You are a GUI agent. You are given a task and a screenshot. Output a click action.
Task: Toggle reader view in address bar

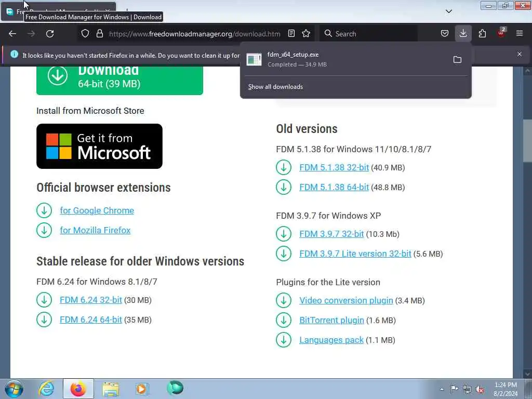[x=291, y=34]
